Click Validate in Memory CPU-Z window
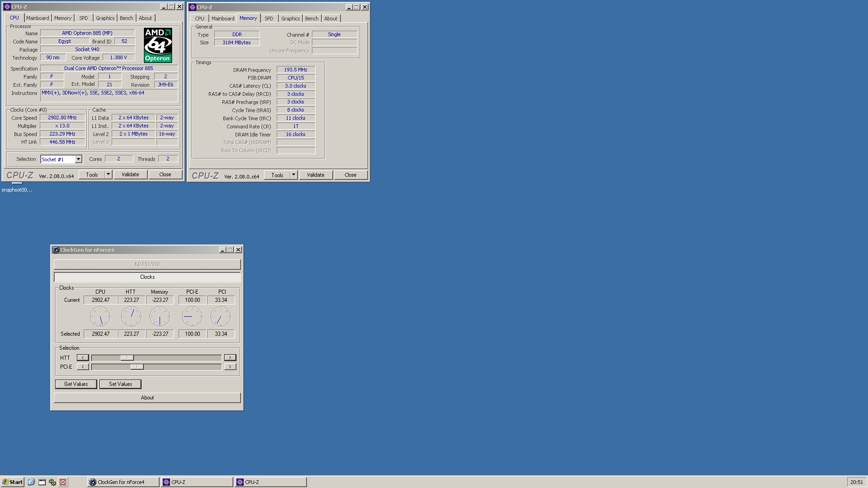The height and width of the screenshot is (488, 868). [x=316, y=175]
